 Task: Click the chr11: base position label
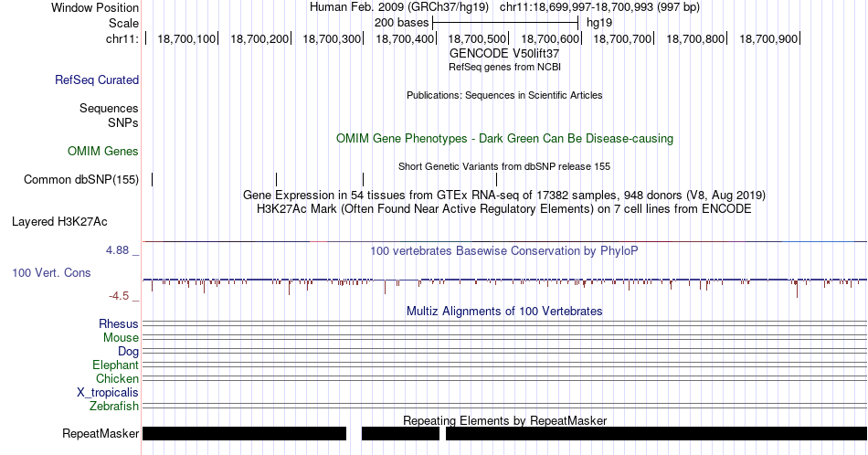(x=122, y=38)
